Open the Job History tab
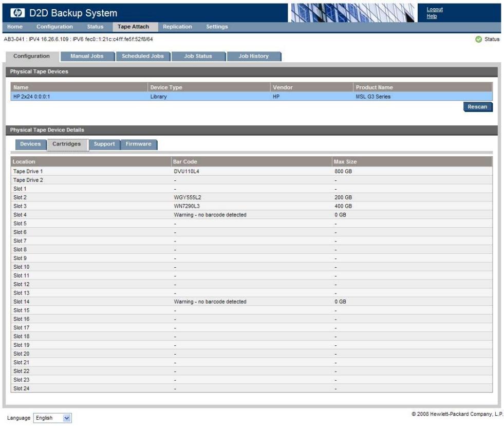The image size is (504, 426). [x=254, y=56]
